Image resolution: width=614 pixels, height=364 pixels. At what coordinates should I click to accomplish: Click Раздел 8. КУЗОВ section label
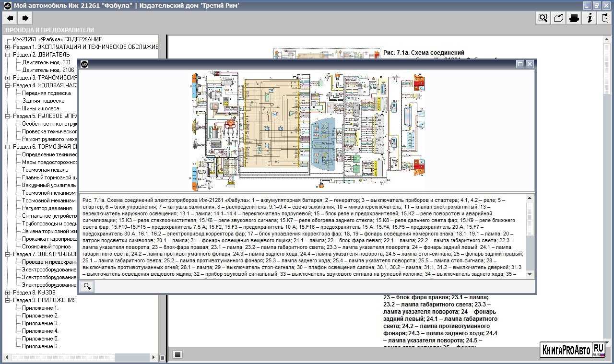tap(34, 293)
